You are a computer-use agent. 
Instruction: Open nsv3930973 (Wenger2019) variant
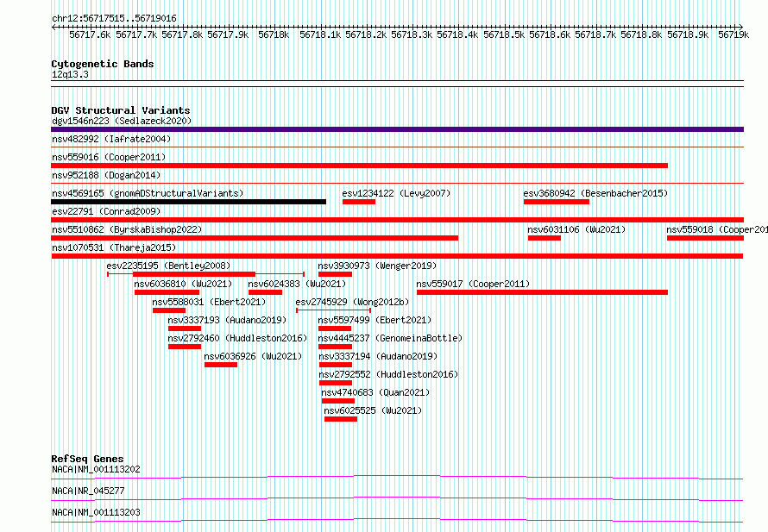(x=377, y=266)
